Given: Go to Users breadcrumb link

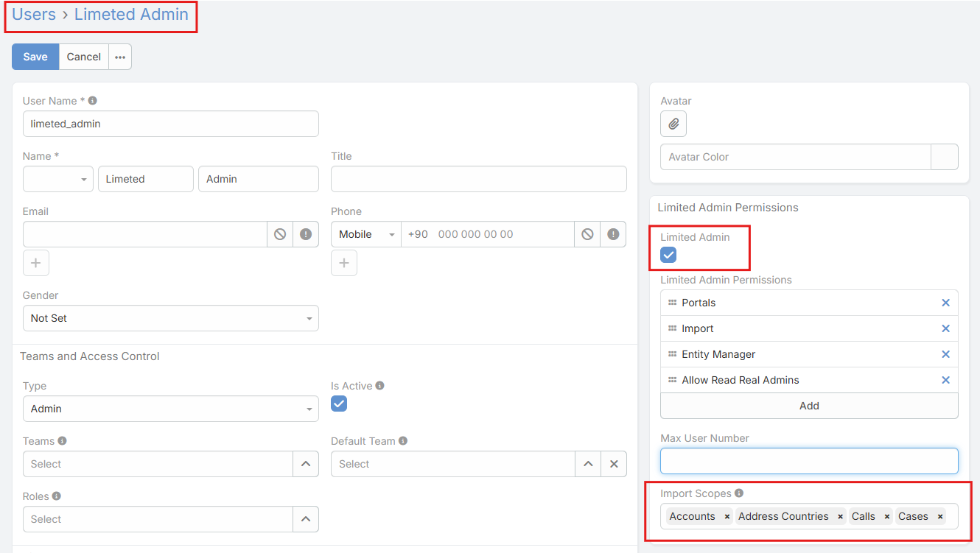Looking at the screenshot, I should 34,14.
